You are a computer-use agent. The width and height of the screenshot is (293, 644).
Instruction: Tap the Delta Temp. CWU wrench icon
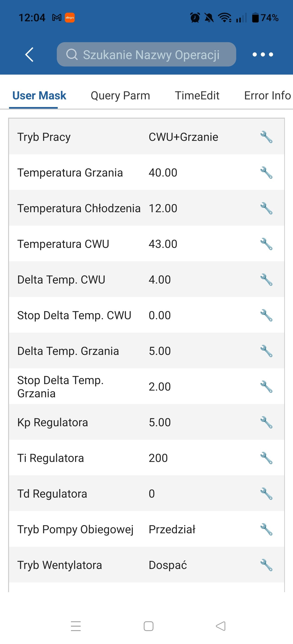click(266, 280)
